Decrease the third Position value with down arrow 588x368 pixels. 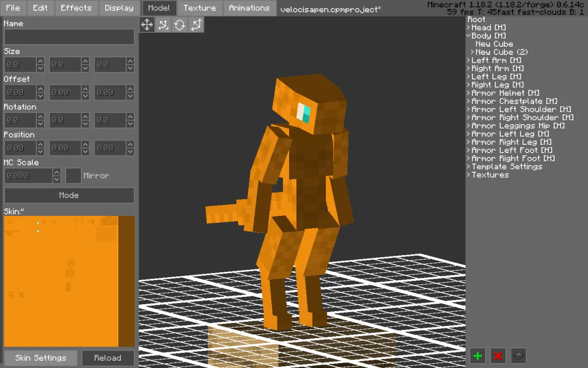pyautogui.click(x=130, y=152)
